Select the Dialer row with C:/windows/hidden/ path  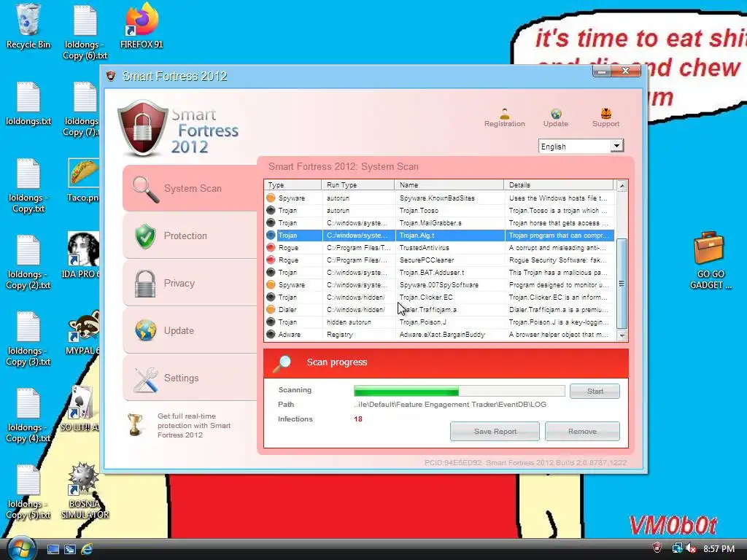(x=439, y=309)
